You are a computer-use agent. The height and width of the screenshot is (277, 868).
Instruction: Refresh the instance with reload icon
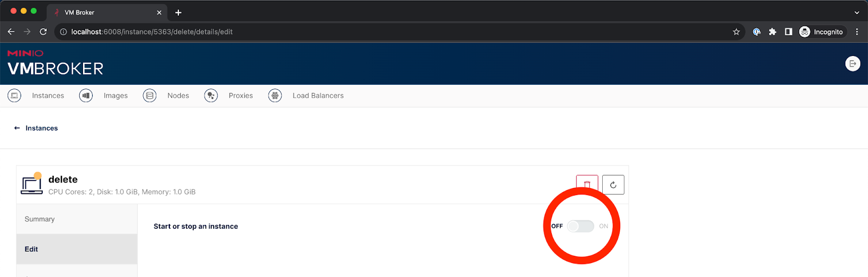click(x=613, y=185)
